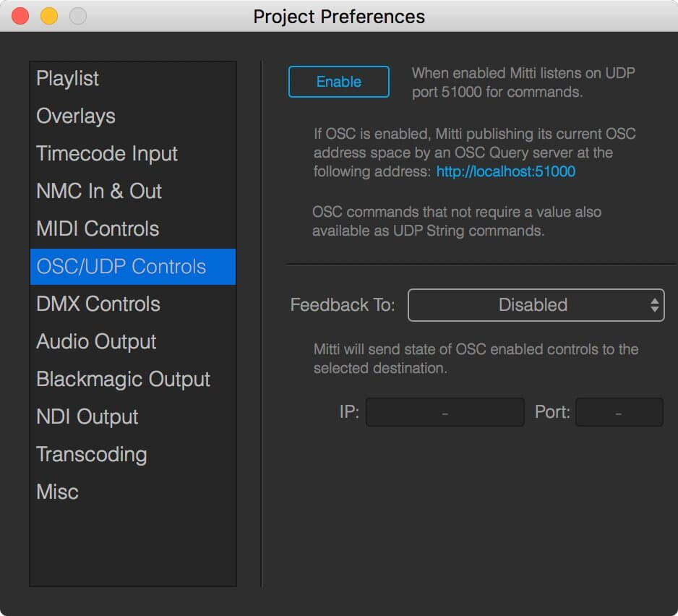Select Overlays in the sidebar
The width and height of the screenshot is (678, 616).
pyautogui.click(x=133, y=116)
